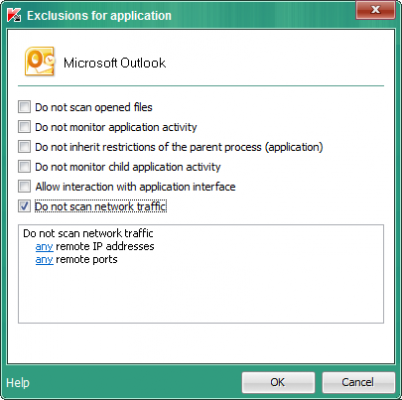Click the Kaspersky logo in title bar
The image size is (402, 400).
pos(14,15)
